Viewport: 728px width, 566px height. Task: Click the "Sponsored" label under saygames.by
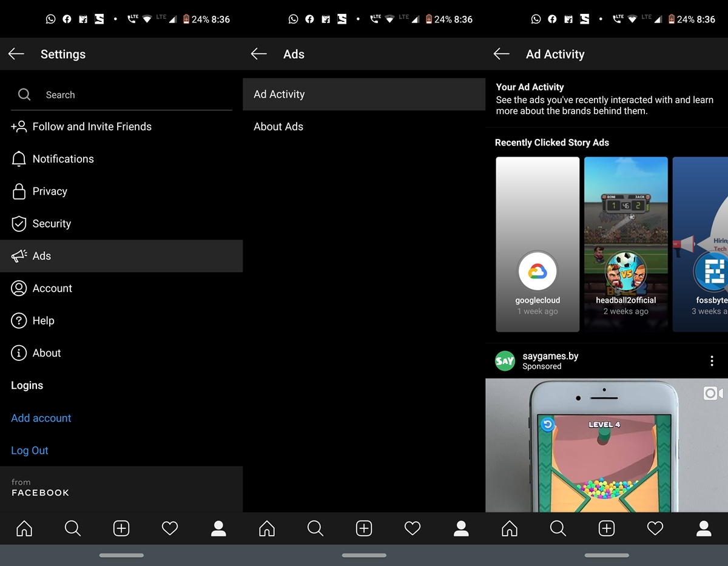point(542,366)
